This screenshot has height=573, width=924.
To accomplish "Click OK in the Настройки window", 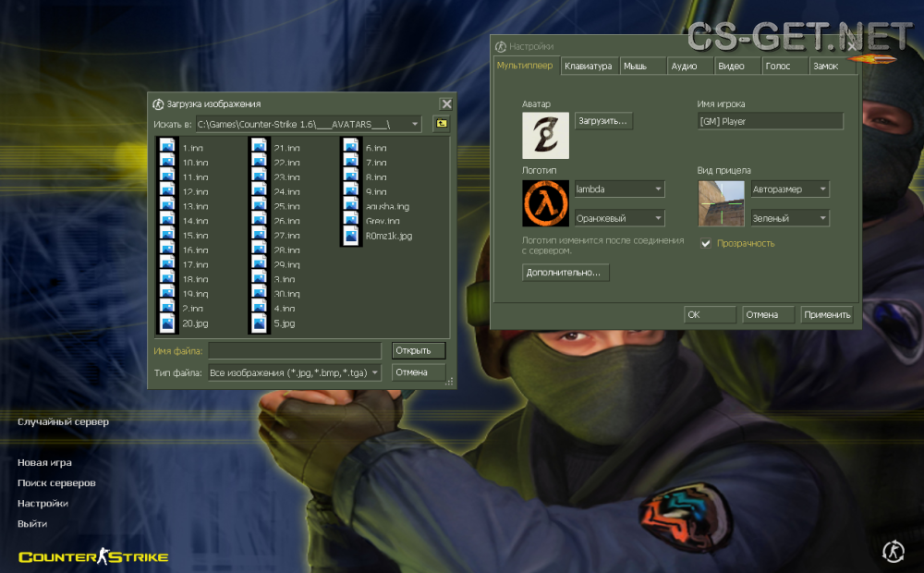I will (x=710, y=315).
